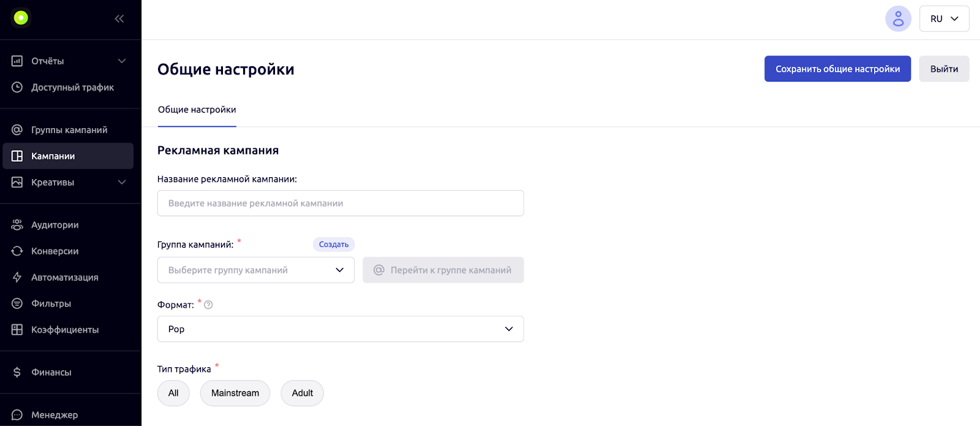980x426 pixels.
Task: Click the Создать link
Action: (x=333, y=245)
